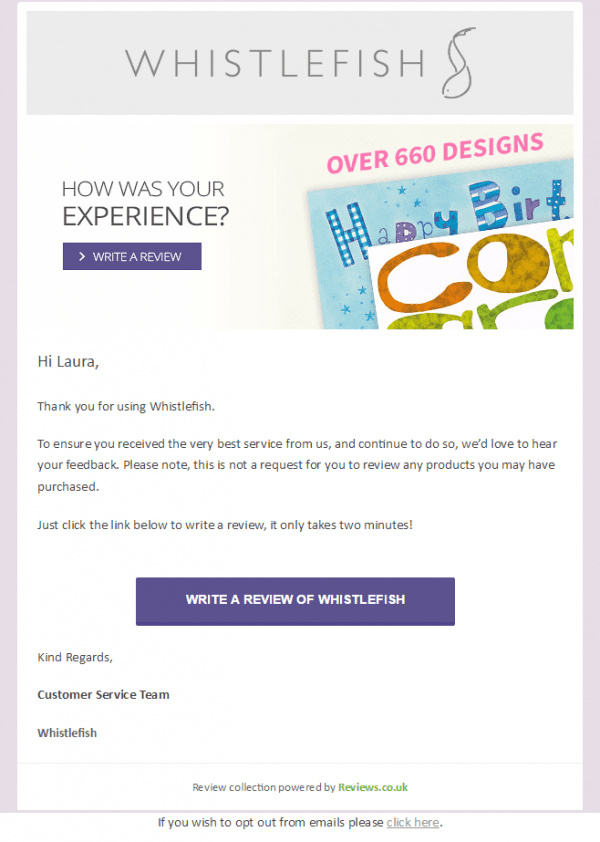
Task: Click the Kind Regards sign-off
Action: point(75,657)
